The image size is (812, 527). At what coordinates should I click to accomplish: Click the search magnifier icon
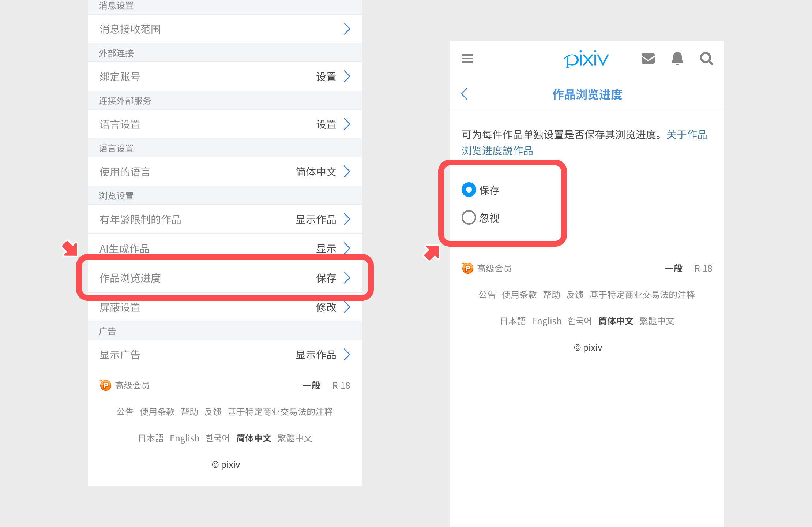pos(706,59)
